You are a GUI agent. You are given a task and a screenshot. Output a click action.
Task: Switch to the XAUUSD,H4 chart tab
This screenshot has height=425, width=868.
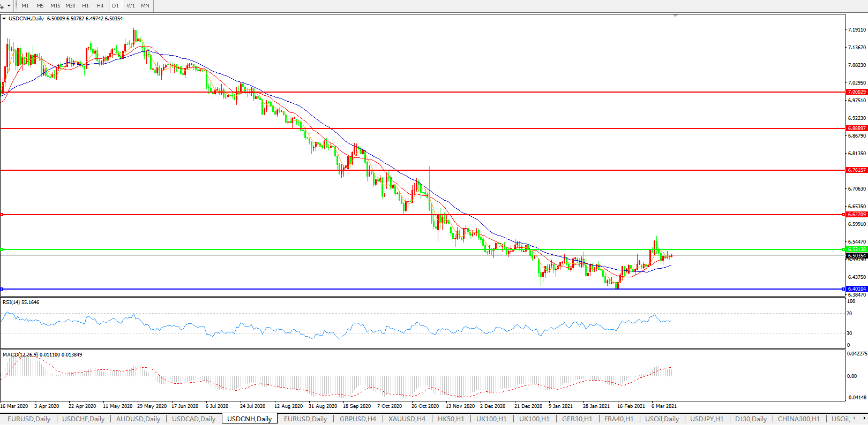point(407,419)
